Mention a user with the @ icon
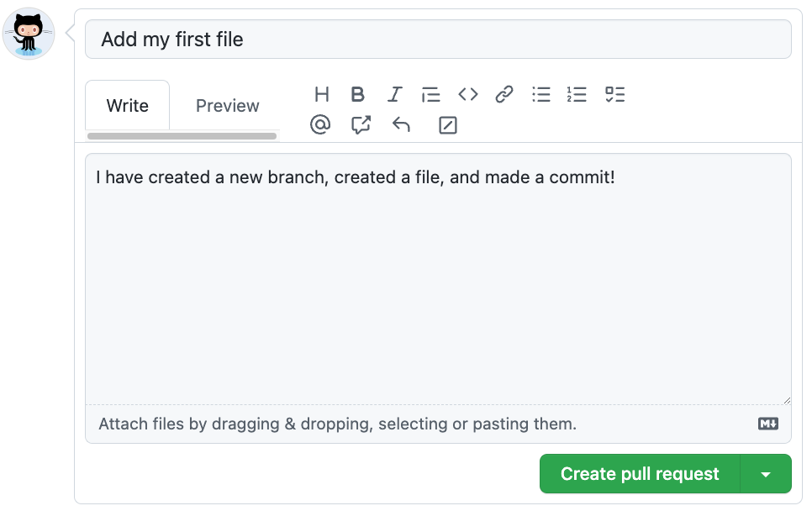 pyautogui.click(x=321, y=124)
